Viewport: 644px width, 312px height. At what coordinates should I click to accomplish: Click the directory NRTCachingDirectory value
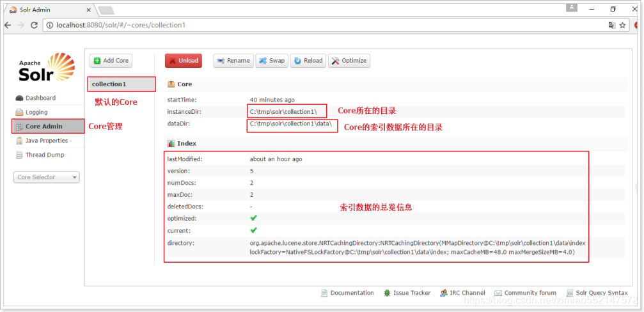coord(417,247)
